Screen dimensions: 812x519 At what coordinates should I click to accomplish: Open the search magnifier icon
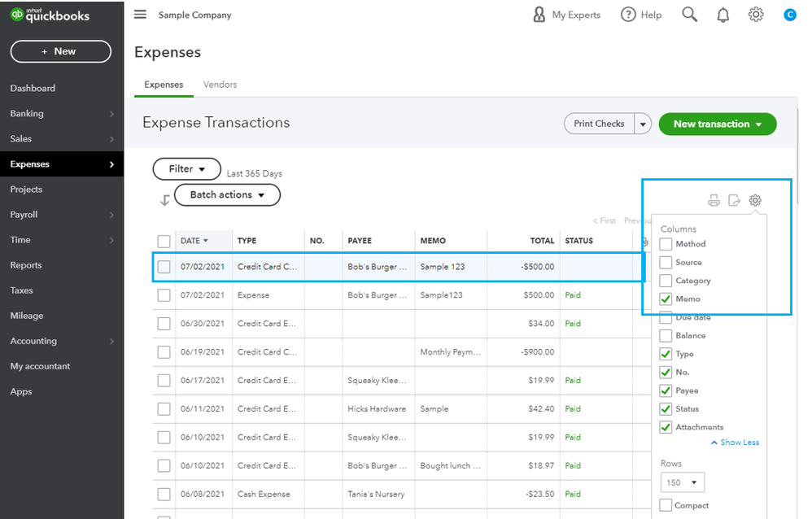click(689, 15)
